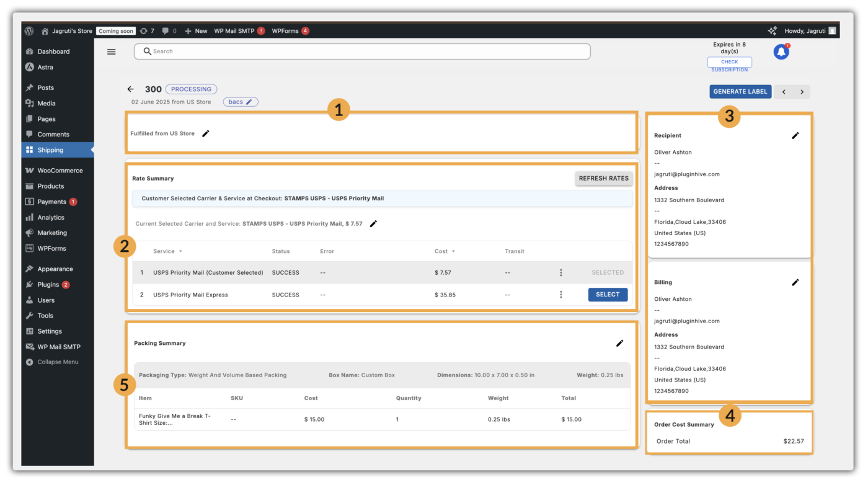
Task: Click the $ 35.85 cost cell
Action: coord(445,295)
